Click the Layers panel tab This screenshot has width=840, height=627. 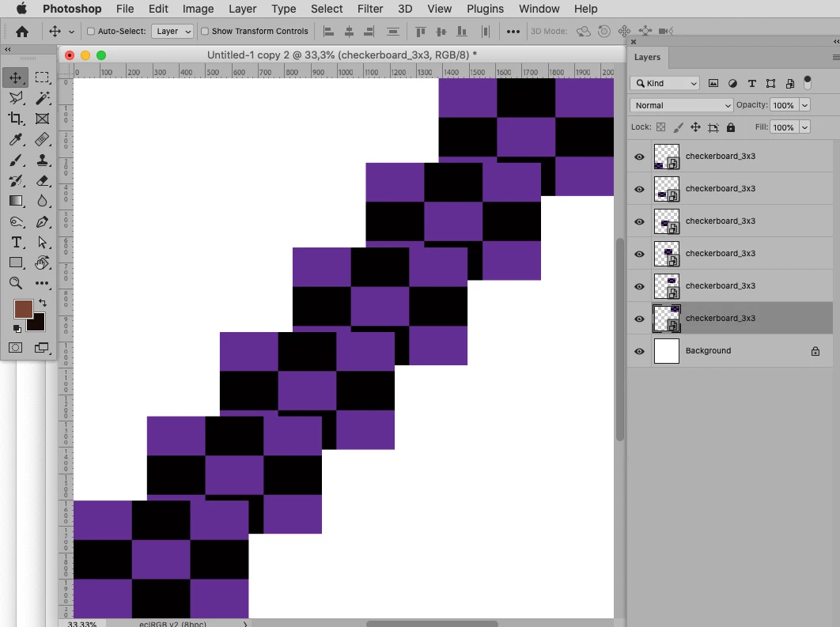647,57
